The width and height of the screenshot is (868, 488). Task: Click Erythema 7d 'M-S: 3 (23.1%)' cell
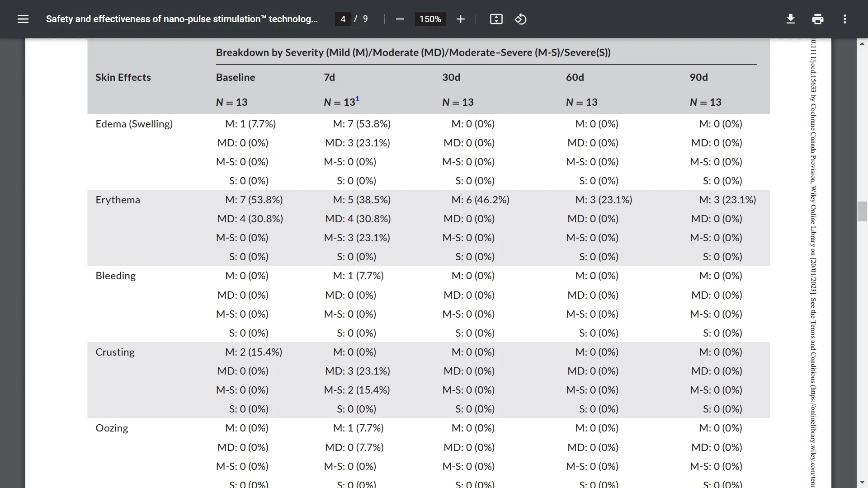tap(357, 238)
